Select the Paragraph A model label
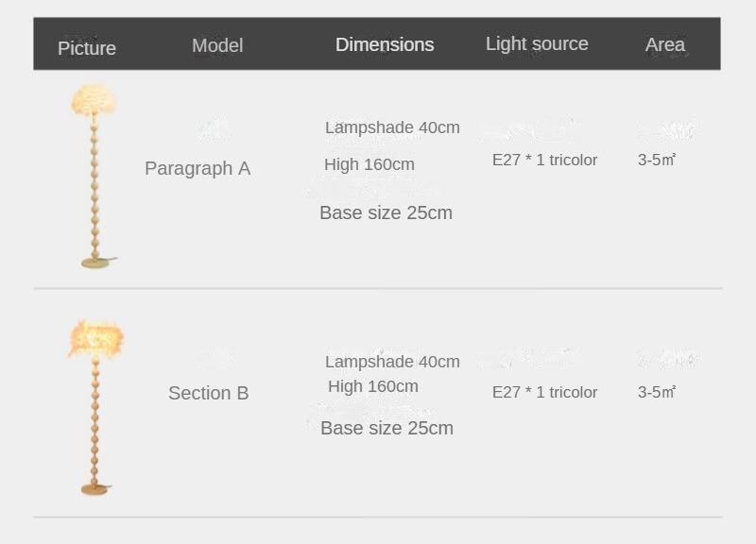Screen dimensions: 756x544 point(198,168)
